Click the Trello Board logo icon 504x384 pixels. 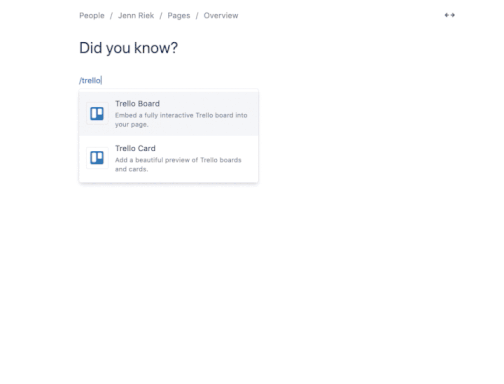[97, 114]
